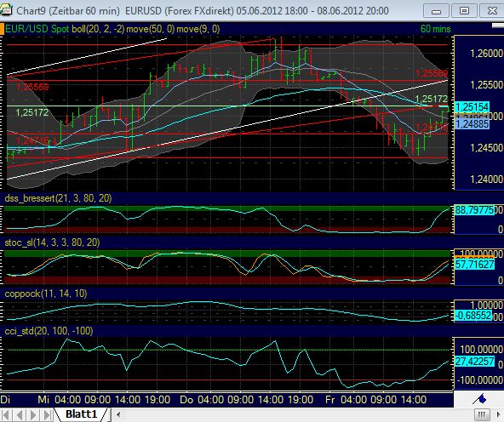Click the 1,25154 current price tag
The image size is (504, 422).
tap(472, 107)
